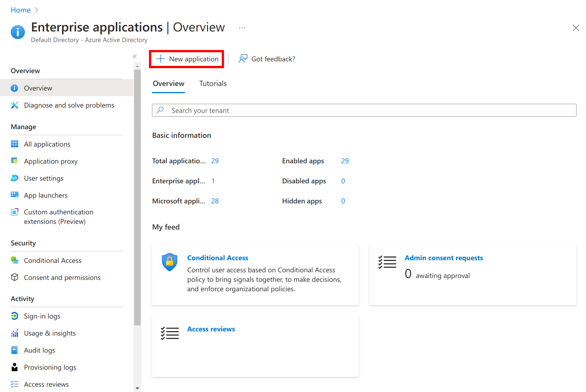Click the App launchers icon
586x392 pixels.
point(14,195)
